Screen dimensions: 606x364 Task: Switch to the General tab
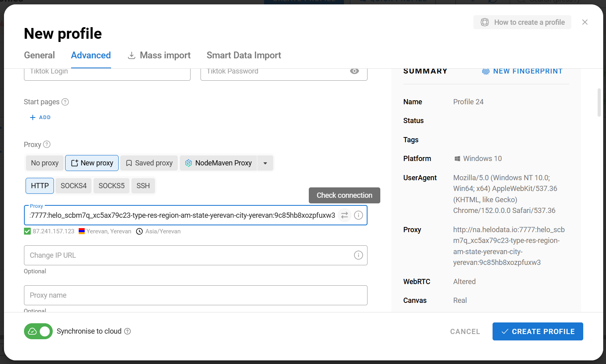(40, 55)
